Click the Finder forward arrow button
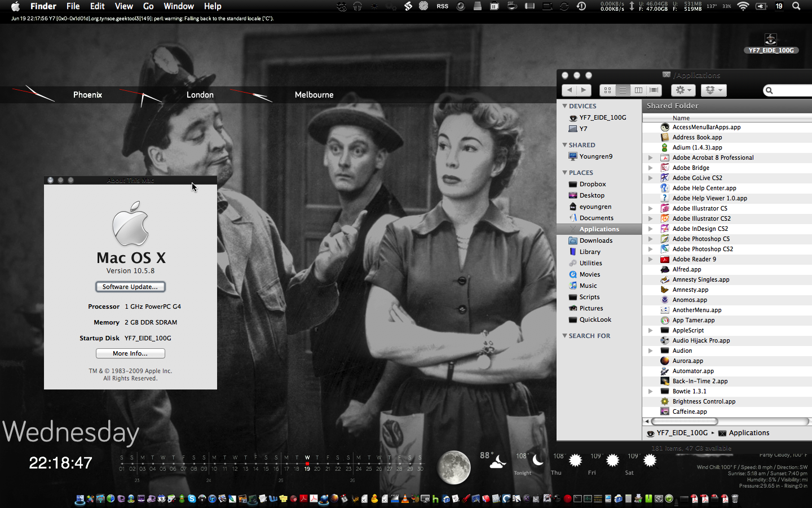 pos(584,90)
